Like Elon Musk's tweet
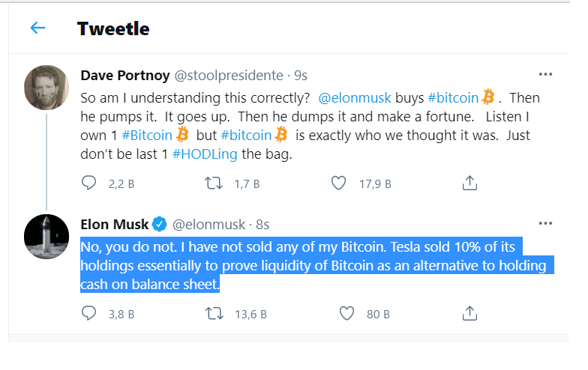Screen dimensions: 588x370 [x=347, y=313]
